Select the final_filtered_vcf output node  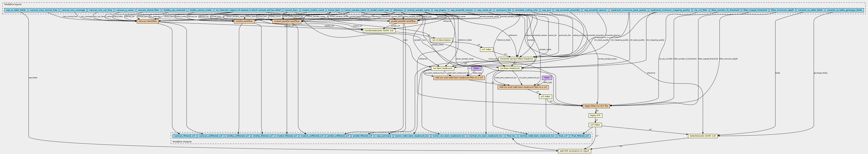pos(580,136)
